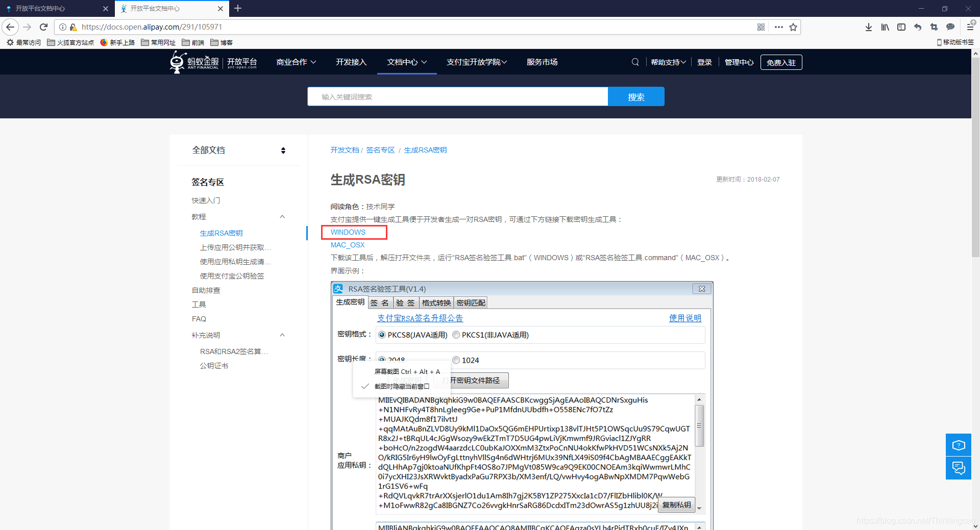The height and width of the screenshot is (530, 980).
Task: Click the 免费入驻 button
Action: (x=781, y=62)
